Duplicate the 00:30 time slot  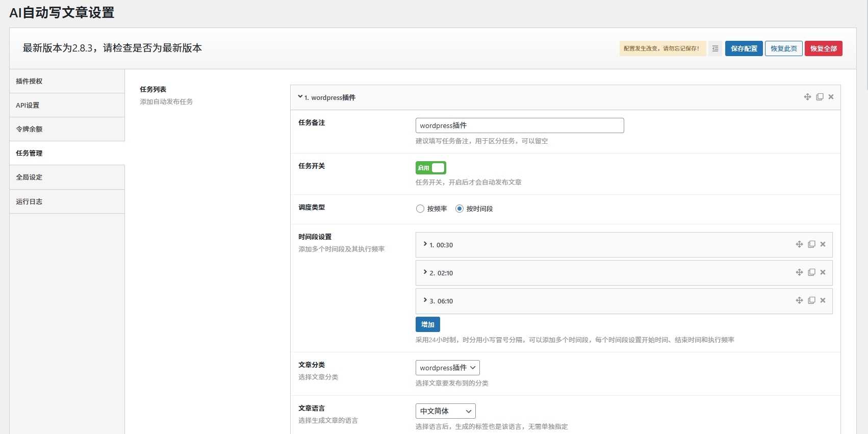click(811, 244)
